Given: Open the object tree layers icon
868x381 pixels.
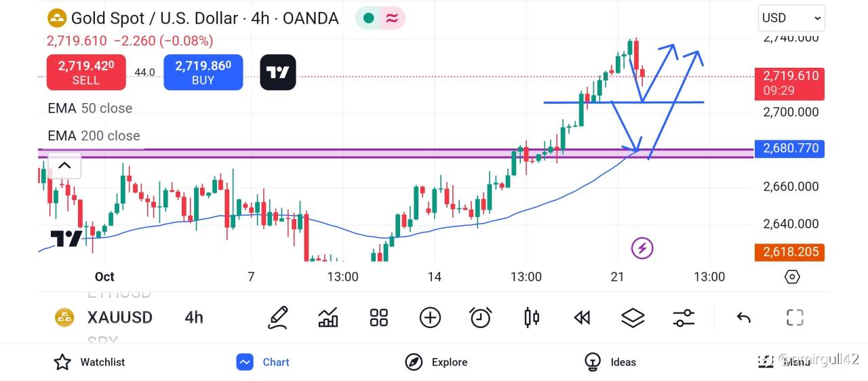Looking at the screenshot, I should pyautogui.click(x=633, y=317).
